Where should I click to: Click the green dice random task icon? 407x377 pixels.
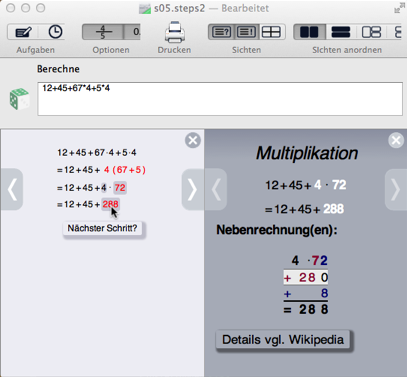(19, 99)
